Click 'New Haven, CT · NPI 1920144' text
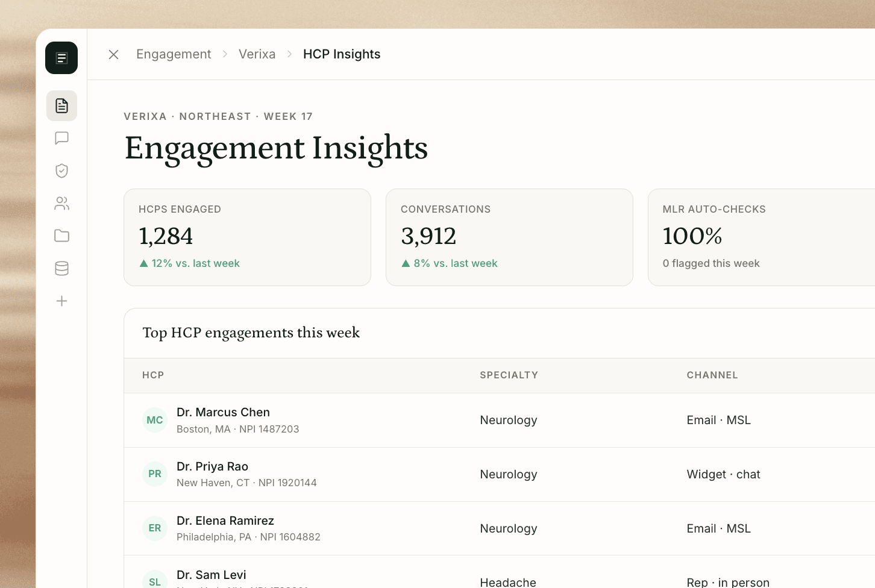875x588 pixels. pyautogui.click(x=246, y=483)
